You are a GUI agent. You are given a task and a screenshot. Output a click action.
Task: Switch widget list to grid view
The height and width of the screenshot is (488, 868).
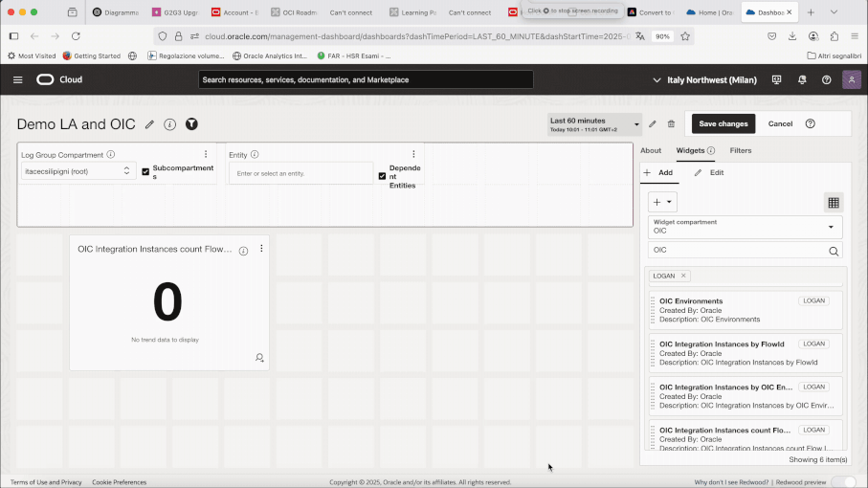pos(834,203)
